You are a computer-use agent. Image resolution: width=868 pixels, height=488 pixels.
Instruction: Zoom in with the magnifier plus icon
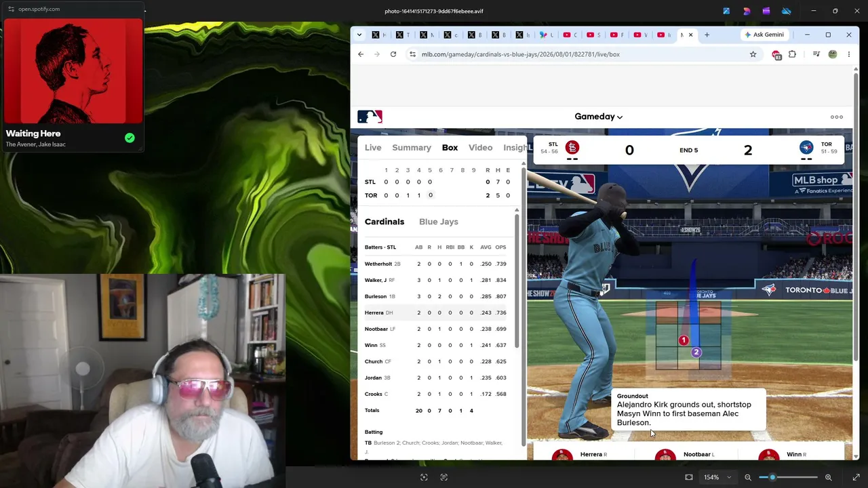tap(828, 477)
